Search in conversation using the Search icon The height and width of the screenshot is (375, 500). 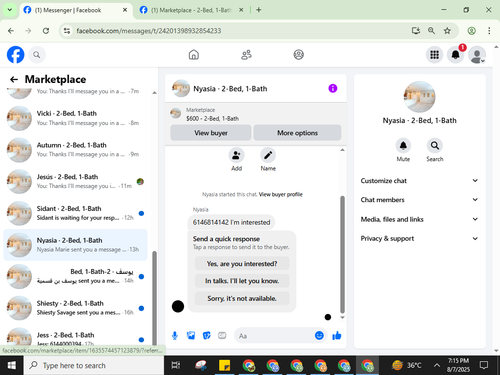pyautogui.click(x=435, y=146)
